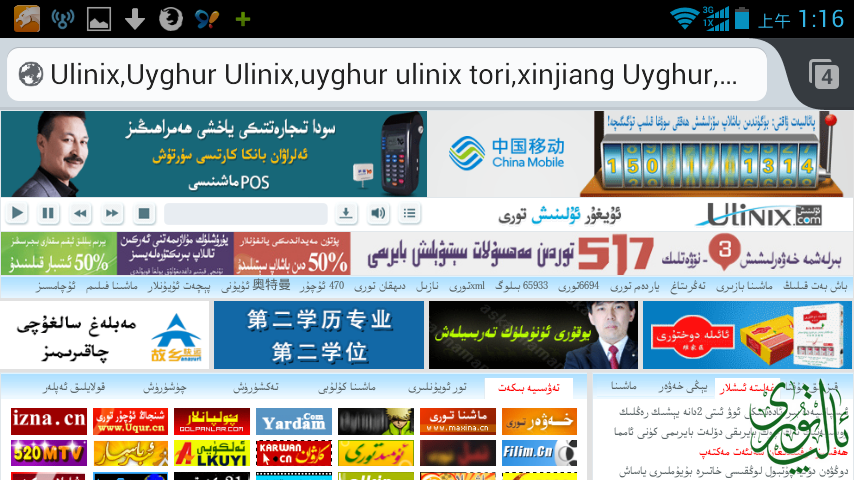Rewind with the previous track button
The image size is (854, 480).
80,213
